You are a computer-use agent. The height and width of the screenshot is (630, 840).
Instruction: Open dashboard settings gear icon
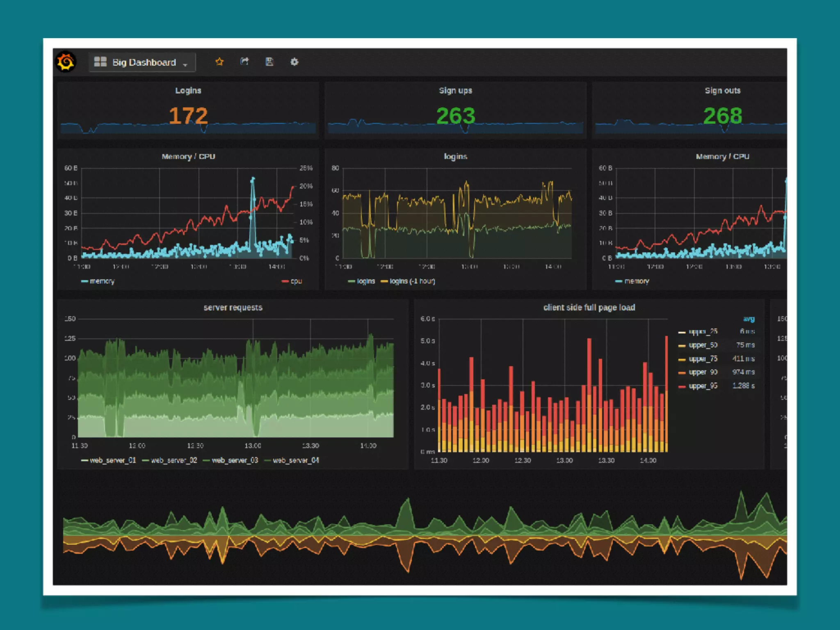pyautogui.click(x=294, y=62)
